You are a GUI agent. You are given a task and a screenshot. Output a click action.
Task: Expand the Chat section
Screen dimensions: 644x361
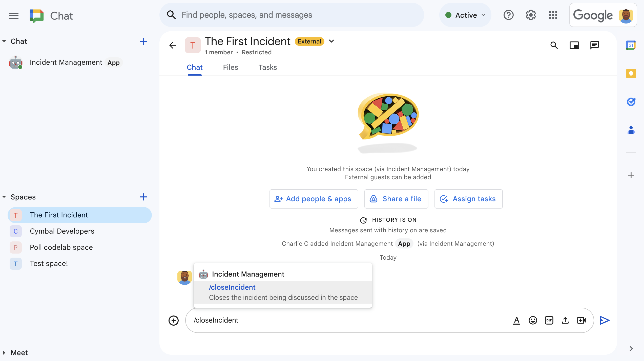coord(4,41)
